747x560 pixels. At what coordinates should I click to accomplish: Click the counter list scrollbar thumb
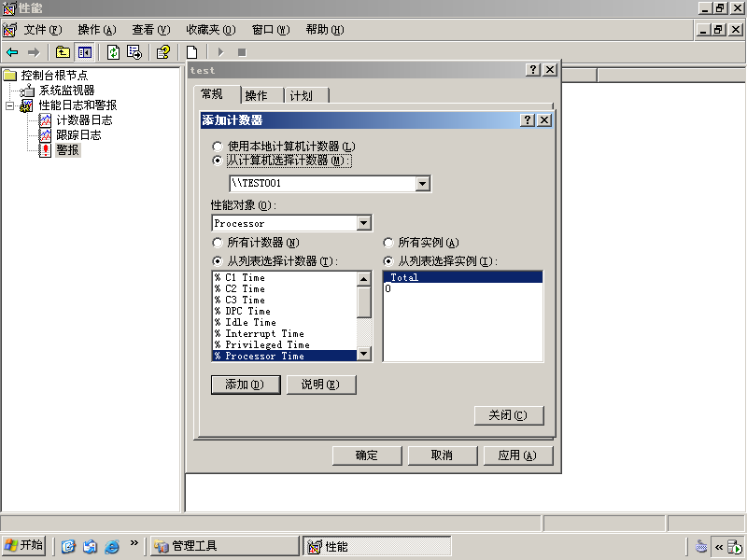tap(364, 301)
